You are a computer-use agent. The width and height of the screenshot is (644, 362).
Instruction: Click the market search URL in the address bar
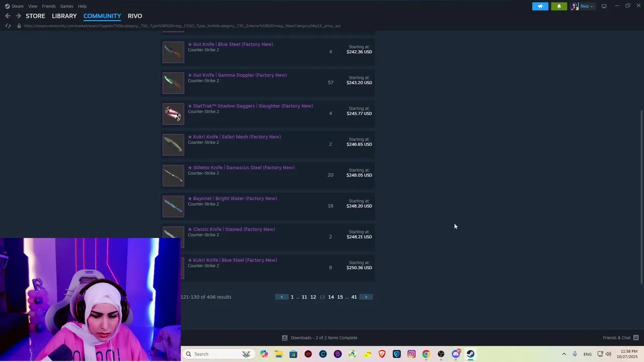pos(182,26)
